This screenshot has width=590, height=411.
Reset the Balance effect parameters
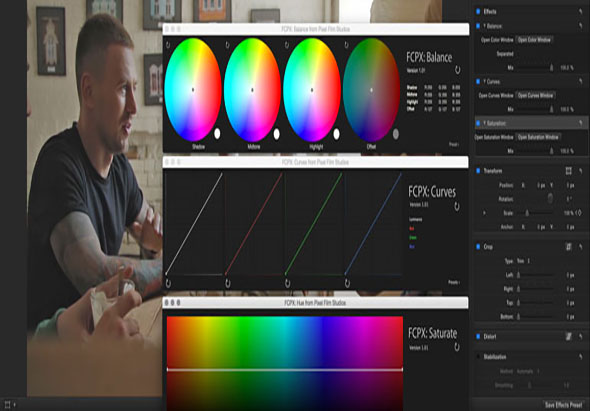[x=581, y=26]
